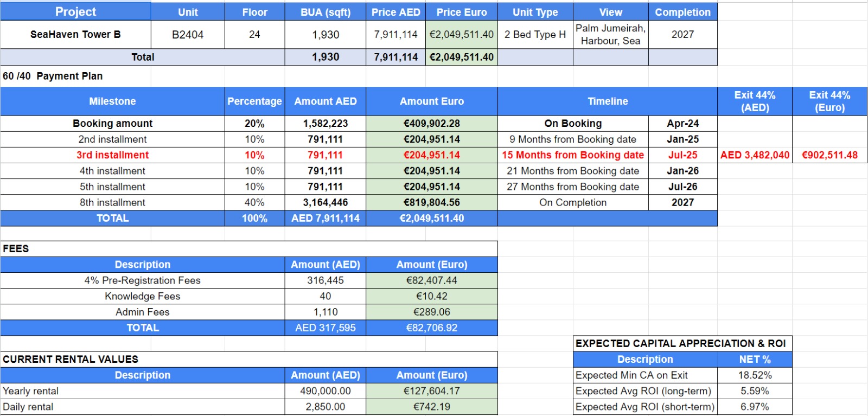Click the FEES section title
This screenshot has height=416, width=868.
click(16, 249)
